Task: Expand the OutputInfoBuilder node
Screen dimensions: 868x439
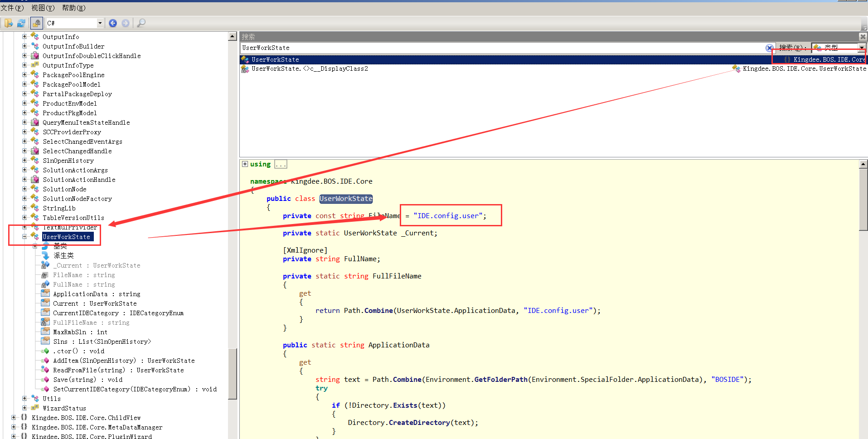Action: point(24,46)
